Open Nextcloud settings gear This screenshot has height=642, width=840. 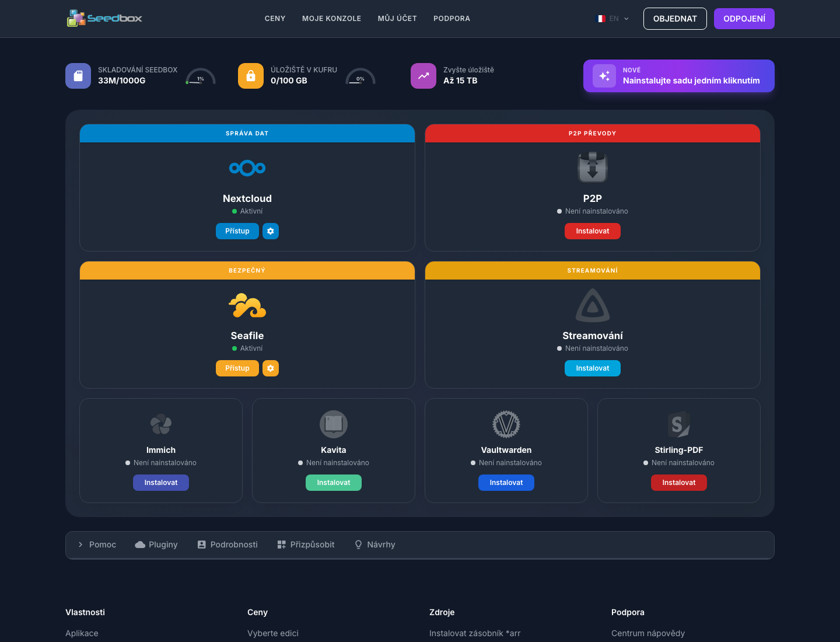point(271,231)
